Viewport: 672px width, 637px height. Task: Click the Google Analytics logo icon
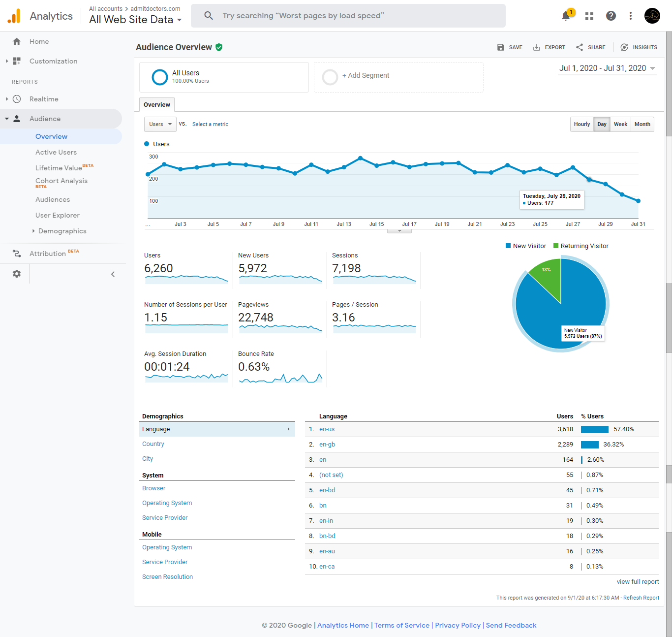14,16
